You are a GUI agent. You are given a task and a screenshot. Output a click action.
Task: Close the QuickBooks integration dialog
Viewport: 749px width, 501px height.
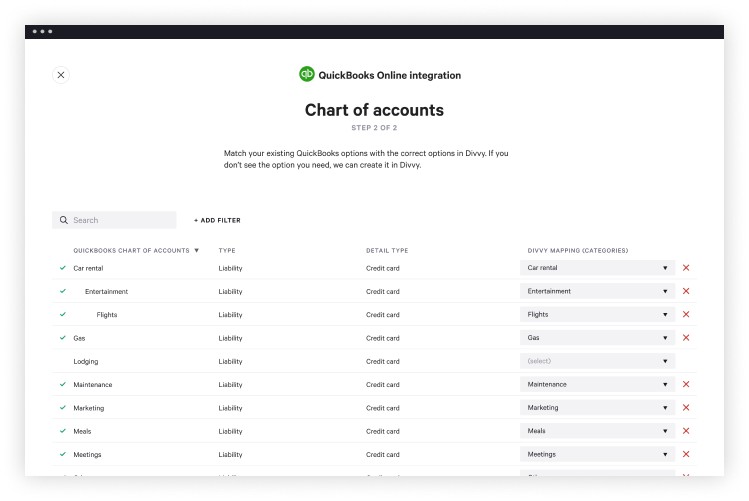61,75
